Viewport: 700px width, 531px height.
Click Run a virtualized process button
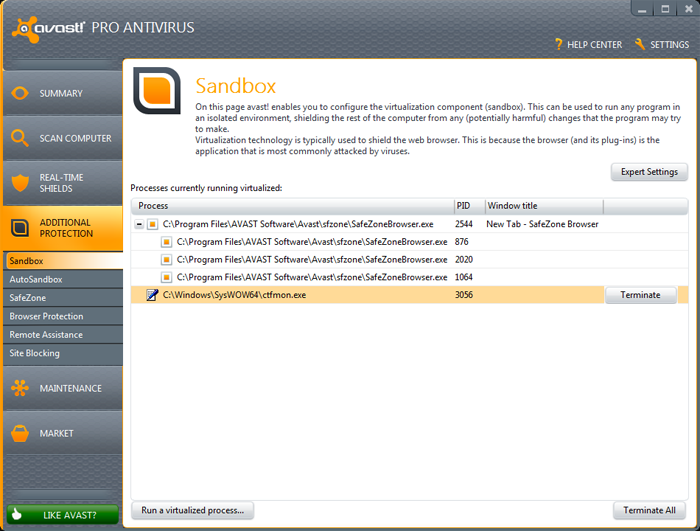coord(192,510)
